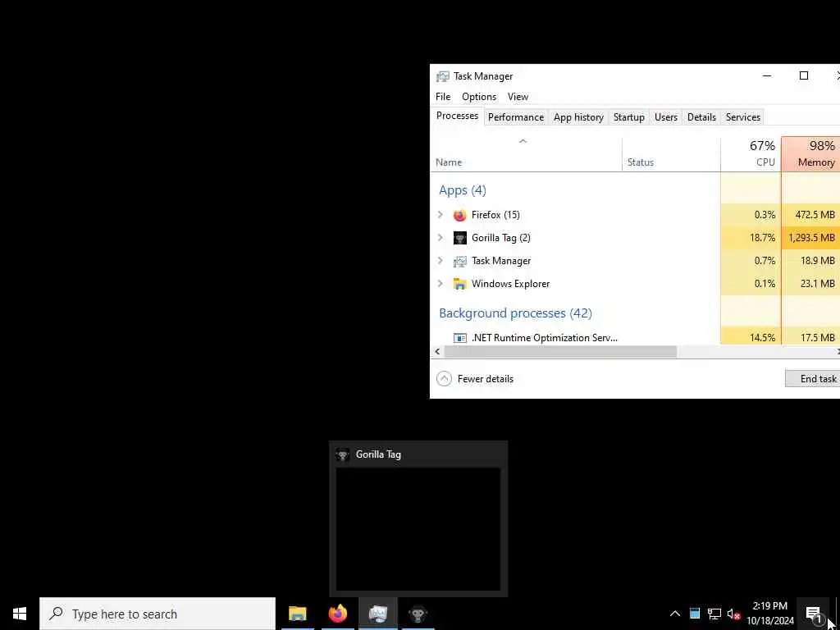Image resolution: width=840 pixels, height=630 pixels.
Task: Click the Firefox icon in the Apps list
Action: [x=459, y=216]
